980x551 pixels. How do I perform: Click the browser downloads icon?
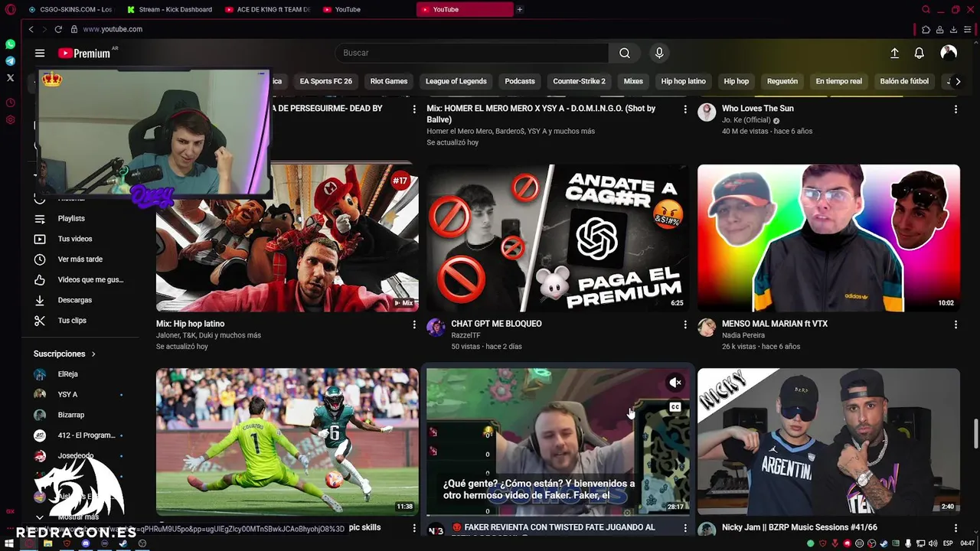pos(953,30)
